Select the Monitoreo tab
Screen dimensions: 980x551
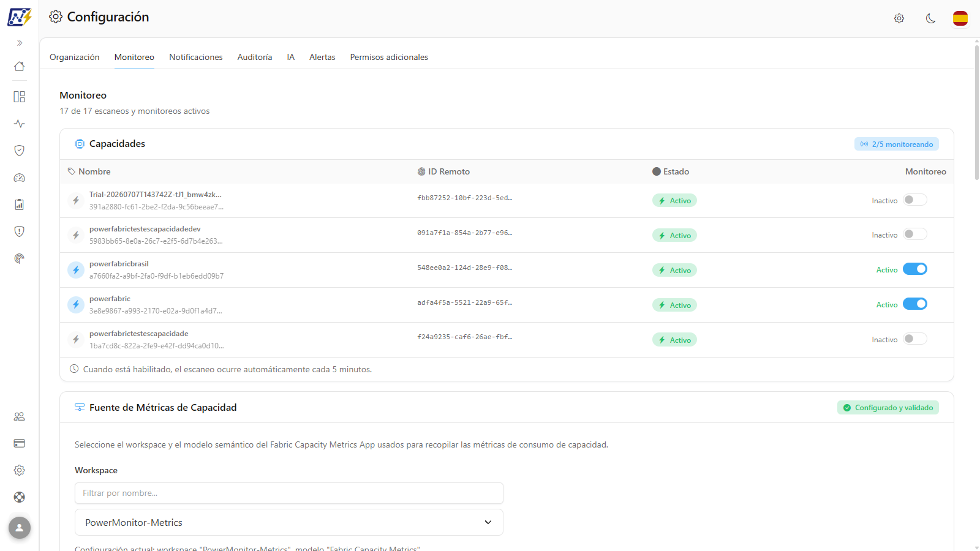coord(134,57)
